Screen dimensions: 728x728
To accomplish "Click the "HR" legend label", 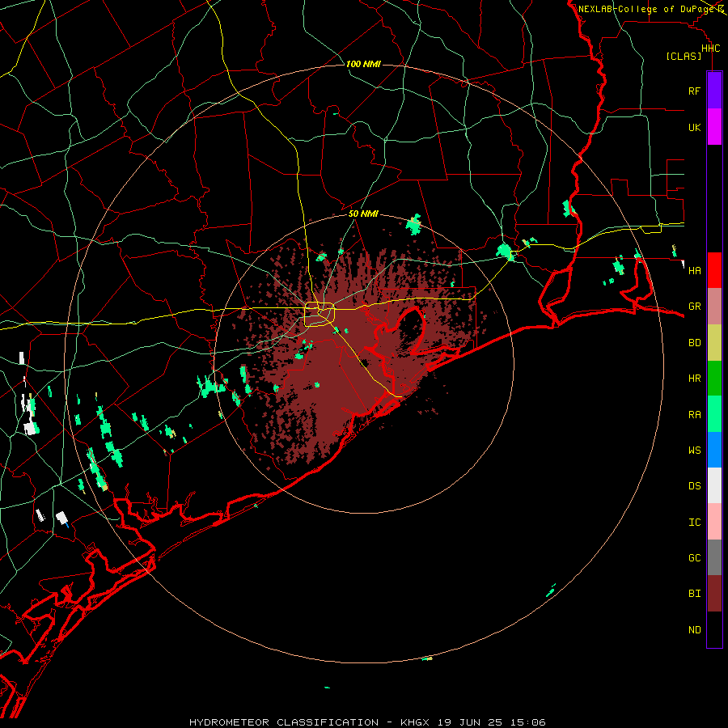I will click(694, 379).
